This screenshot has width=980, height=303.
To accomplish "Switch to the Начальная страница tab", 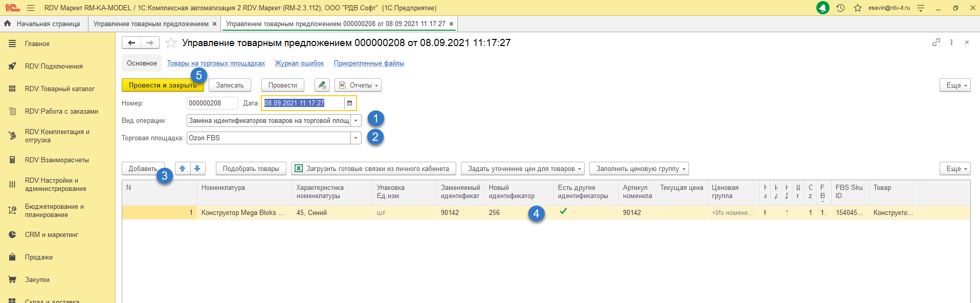I will pyautogui.click(x=44, y=24).
